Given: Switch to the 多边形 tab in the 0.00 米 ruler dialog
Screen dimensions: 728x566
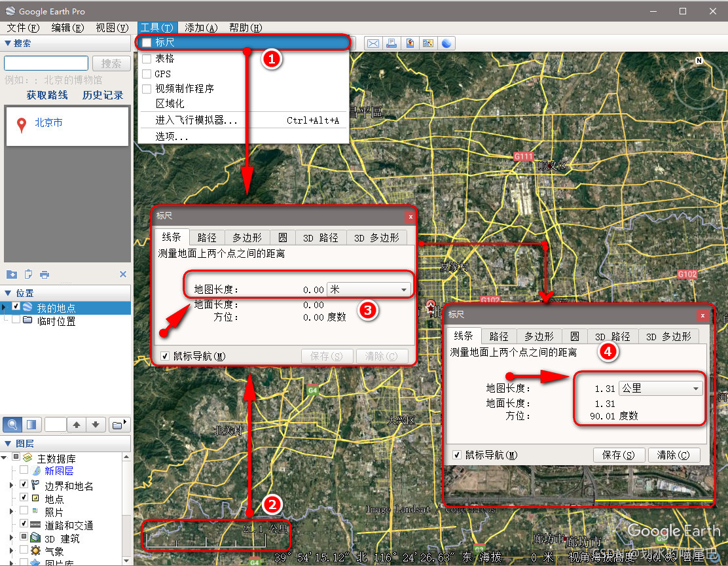Looking at the screenshot, I should 247,238.
